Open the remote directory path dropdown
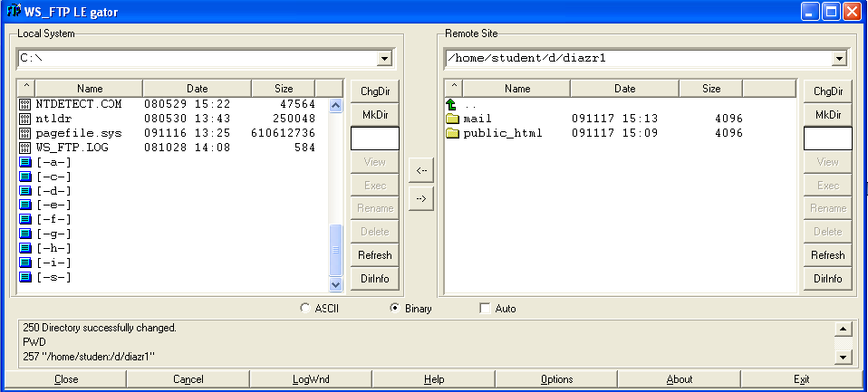The image size is (868, 392). (839, 58)
